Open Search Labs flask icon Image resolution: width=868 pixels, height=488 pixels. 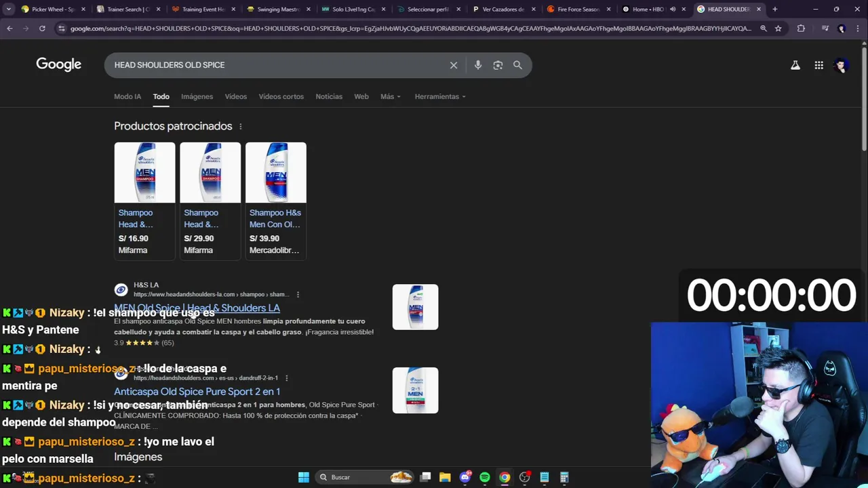795,65
